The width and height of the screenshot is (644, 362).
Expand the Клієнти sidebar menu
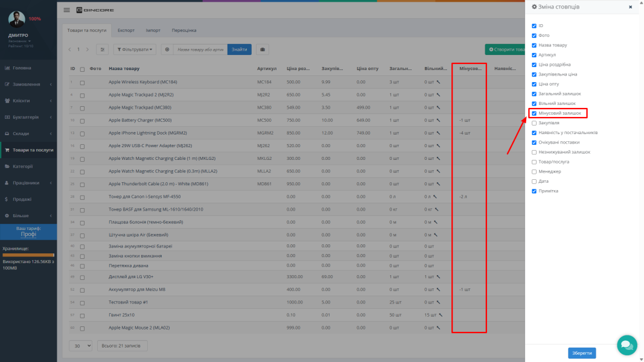(x=28, y=101)
